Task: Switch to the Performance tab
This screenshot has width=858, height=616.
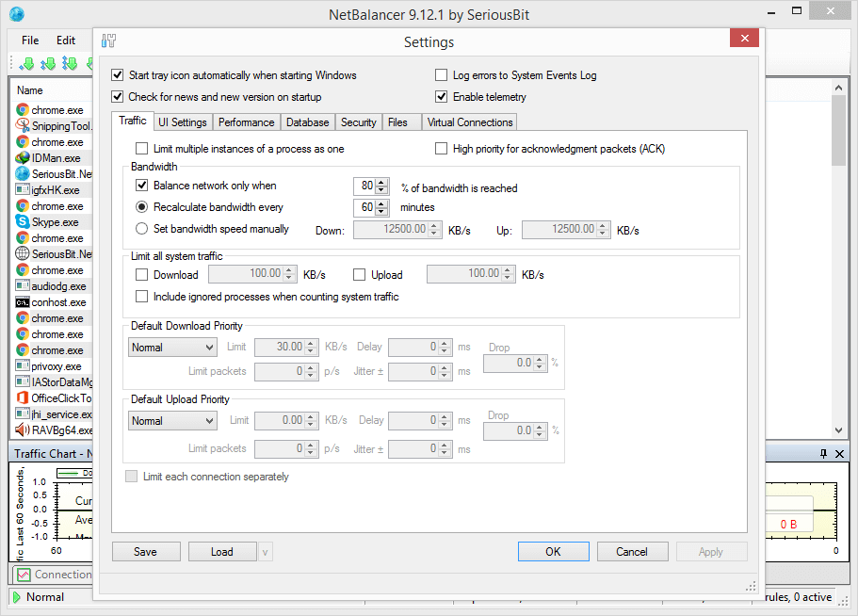Action: 246,122
